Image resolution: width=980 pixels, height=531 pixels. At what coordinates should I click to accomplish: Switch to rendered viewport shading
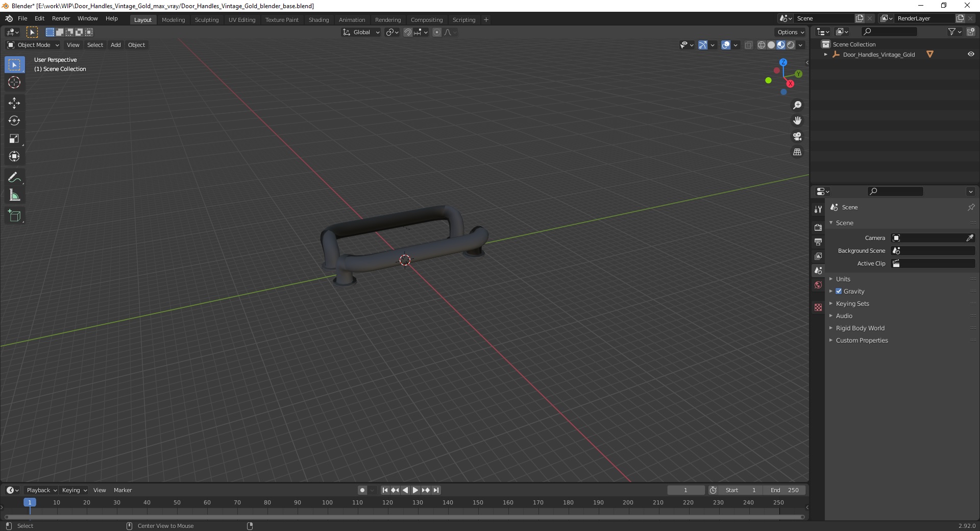coord(791,45)
